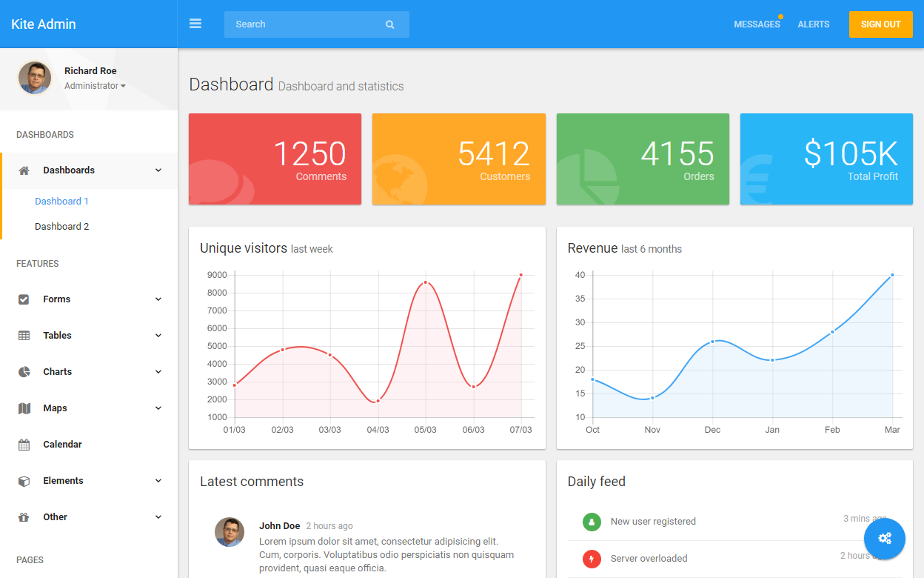Viewport: 924px width, 578px height.
Task: Open ALERTS in the top bar
Action: (x=814, y=24)
